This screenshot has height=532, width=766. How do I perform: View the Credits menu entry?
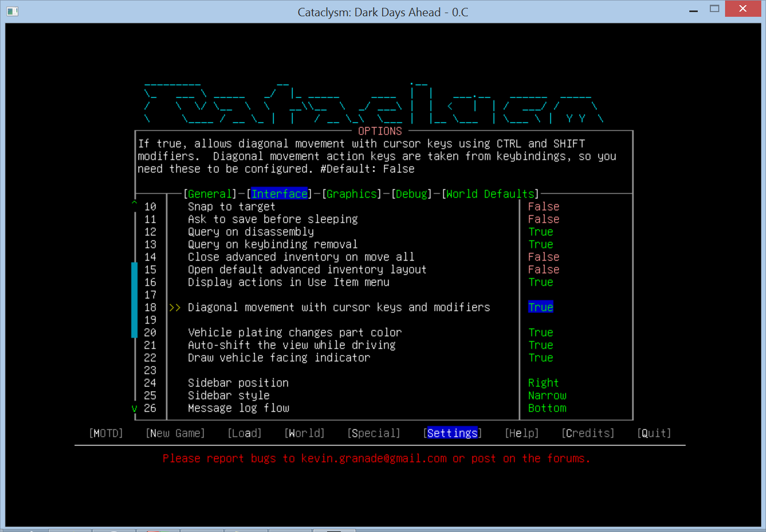tap(588, 433)
